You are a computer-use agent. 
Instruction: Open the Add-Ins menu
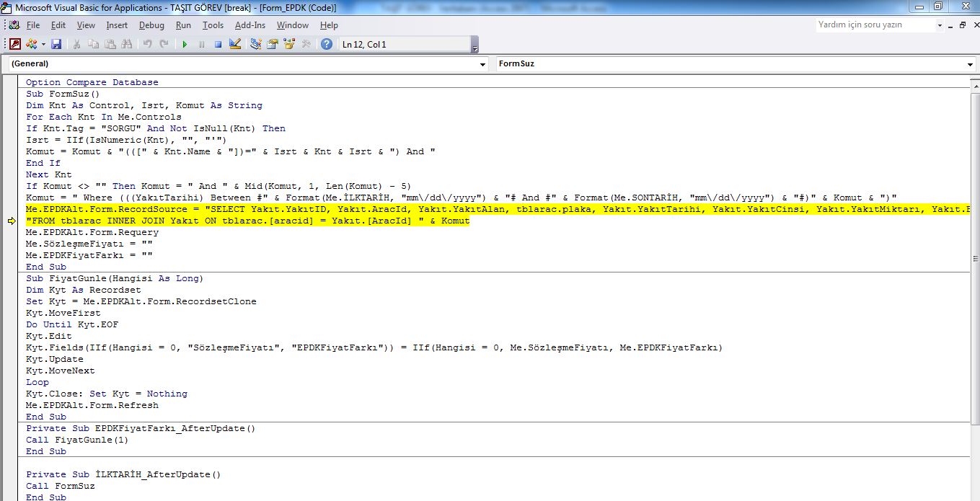[x=250, y=25]
